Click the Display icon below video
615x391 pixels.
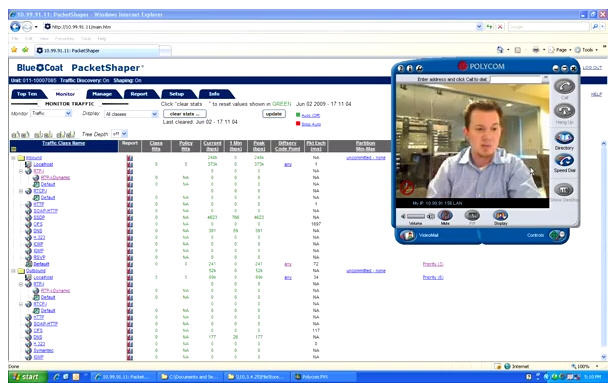point(500,215)
